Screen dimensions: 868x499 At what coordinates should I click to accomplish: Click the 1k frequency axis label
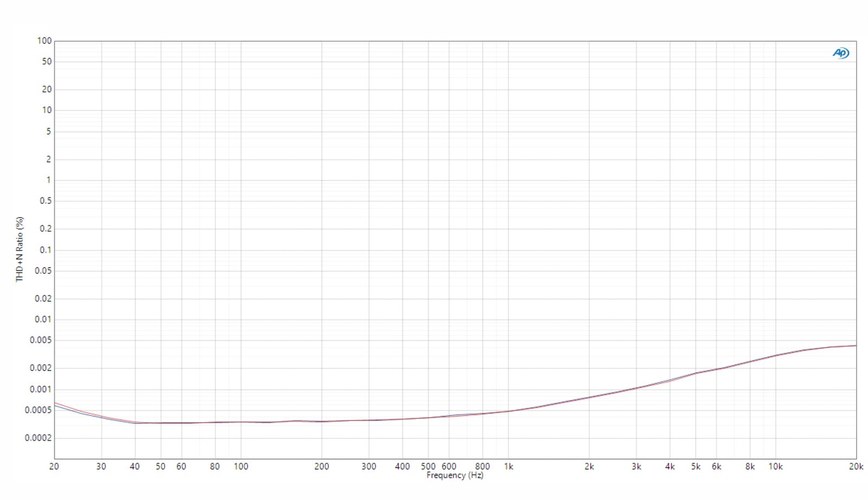(508, 466)
